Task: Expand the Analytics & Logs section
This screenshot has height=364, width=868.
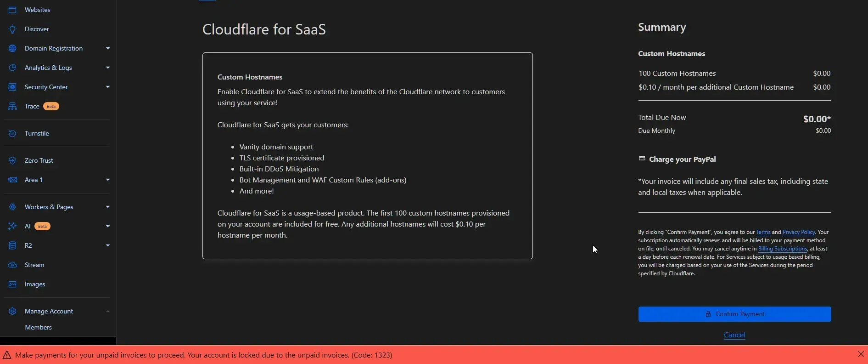Action: tap(107, 68)
